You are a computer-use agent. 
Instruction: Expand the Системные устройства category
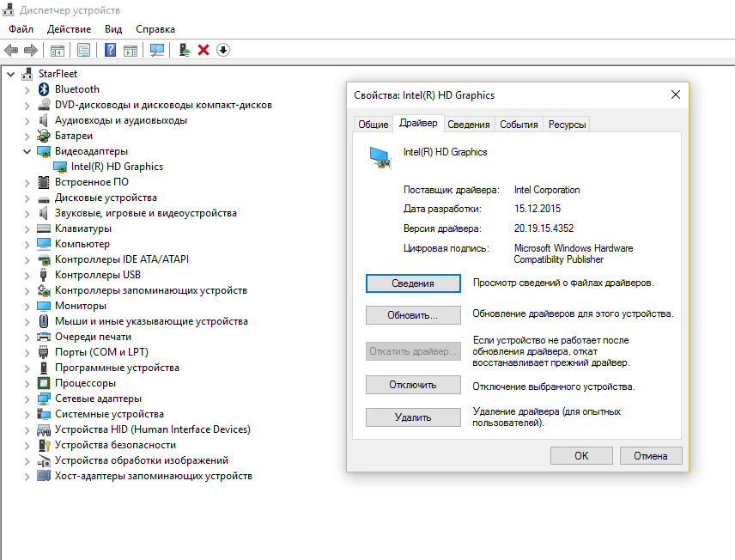click(x=27, y=415)
